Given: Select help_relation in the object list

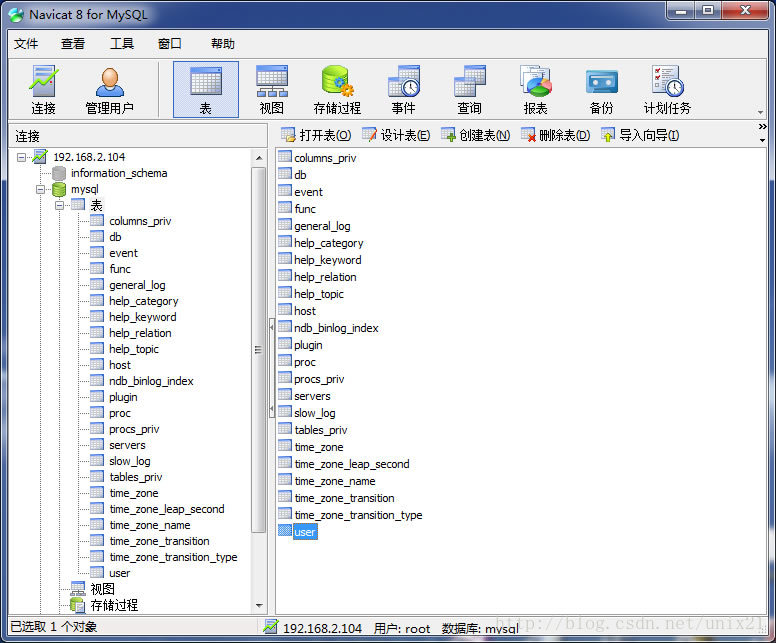Looking at the screenshot, I should tap(325, 277).
